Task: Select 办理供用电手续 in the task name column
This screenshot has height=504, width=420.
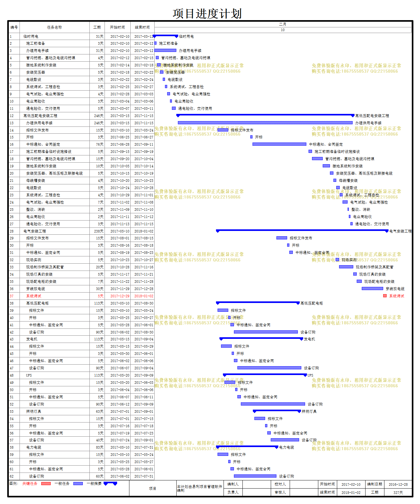Action: (39, 123)
